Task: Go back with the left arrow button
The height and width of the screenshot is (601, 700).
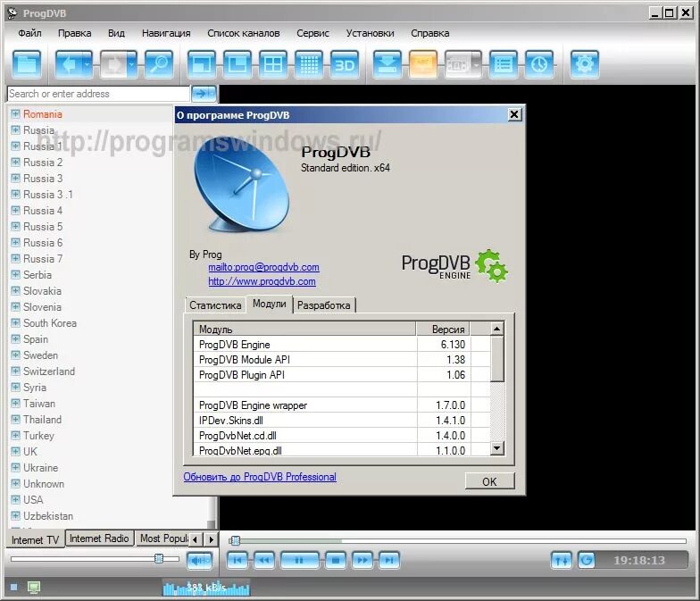Action: click(x=68, y=64)
